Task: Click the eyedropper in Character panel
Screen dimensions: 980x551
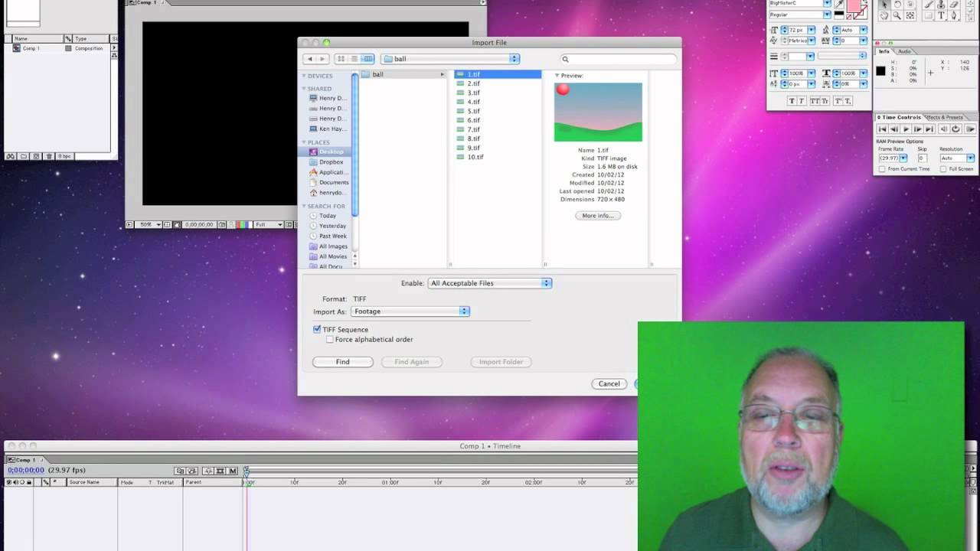Action: click(x=839, y=4)
